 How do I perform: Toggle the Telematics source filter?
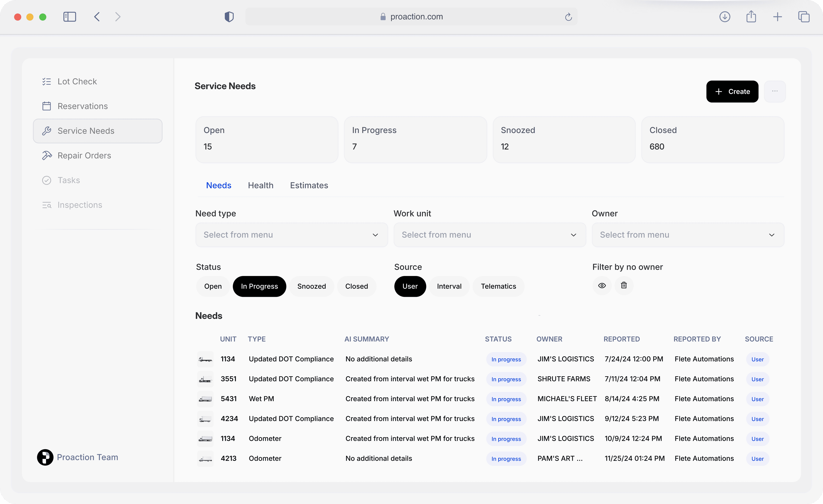pyautogui.click(x=498, y=286)
